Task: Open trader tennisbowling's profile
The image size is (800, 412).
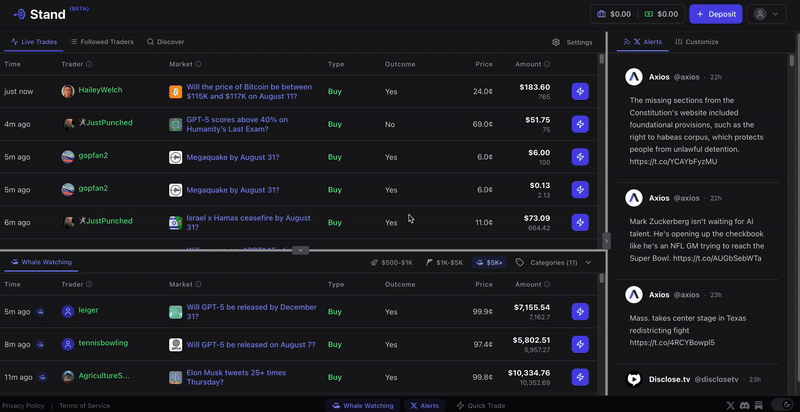Action: coord(104,343)
